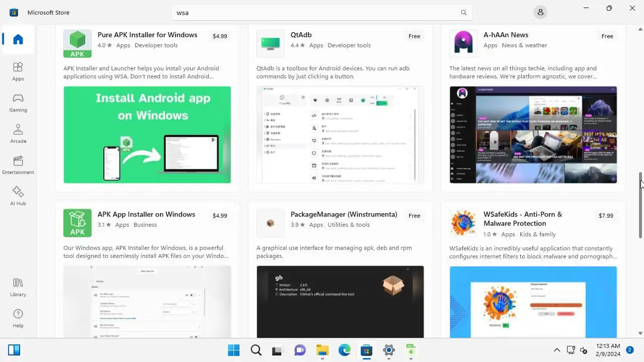The height and width of the screenshot is (362, 644).
Task: Click APK App Installer on Windows icon
Action: tap(77, 223)
